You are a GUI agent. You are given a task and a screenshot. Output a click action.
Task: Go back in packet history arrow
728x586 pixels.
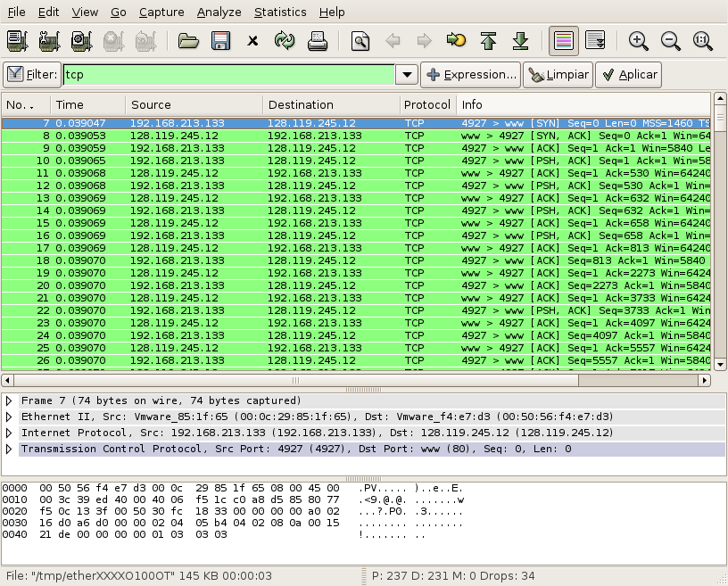pos(393,41)
